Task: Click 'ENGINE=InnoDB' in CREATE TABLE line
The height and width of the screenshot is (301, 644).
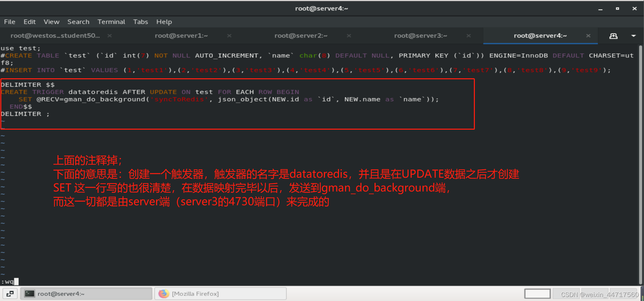Action: coord(518,56)
